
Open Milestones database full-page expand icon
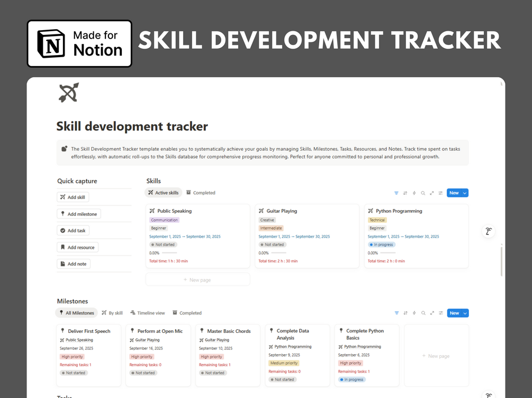click(432, 313)
